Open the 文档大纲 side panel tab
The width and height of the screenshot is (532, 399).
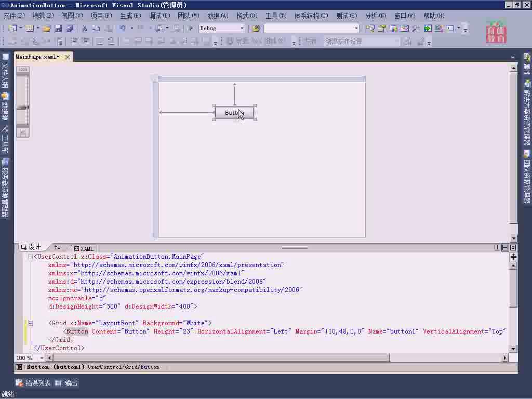click(5, 71)
